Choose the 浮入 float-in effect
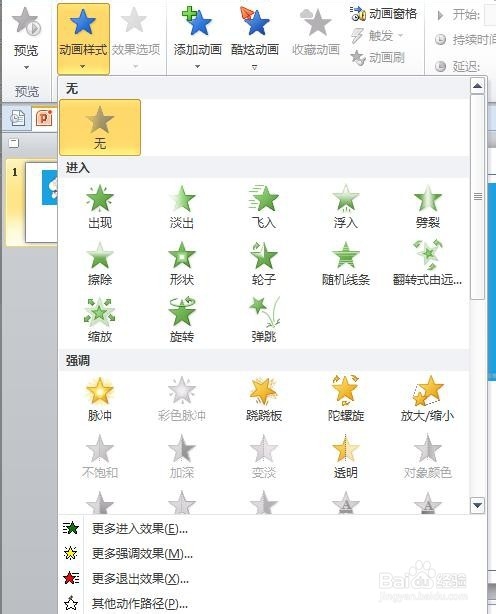Image resolution: width=496 pixels, height=614 pixels. 346,207
